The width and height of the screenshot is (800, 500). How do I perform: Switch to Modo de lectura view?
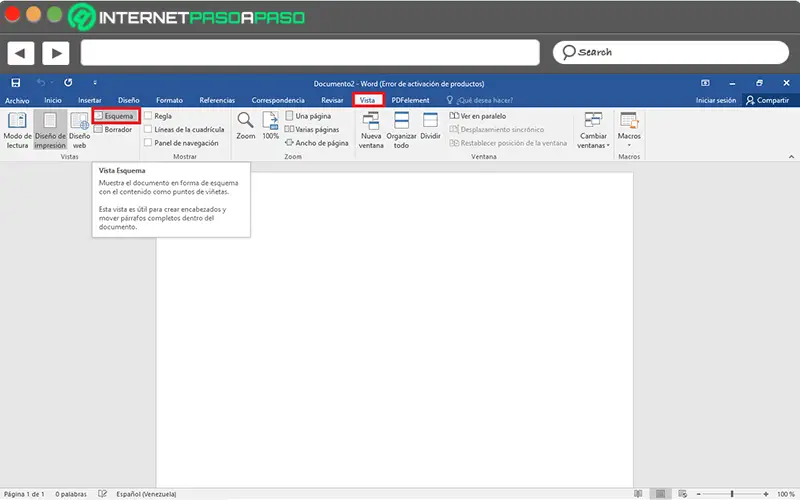(17, 131)
